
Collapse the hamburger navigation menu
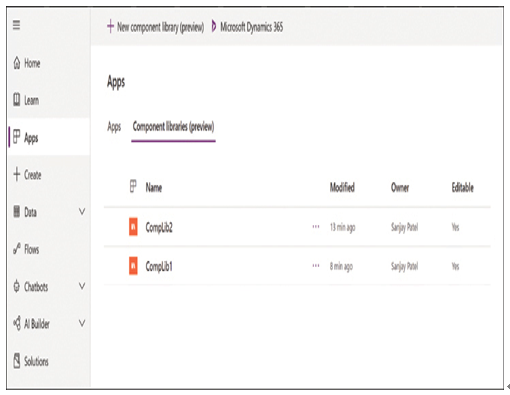coord(16,25)
